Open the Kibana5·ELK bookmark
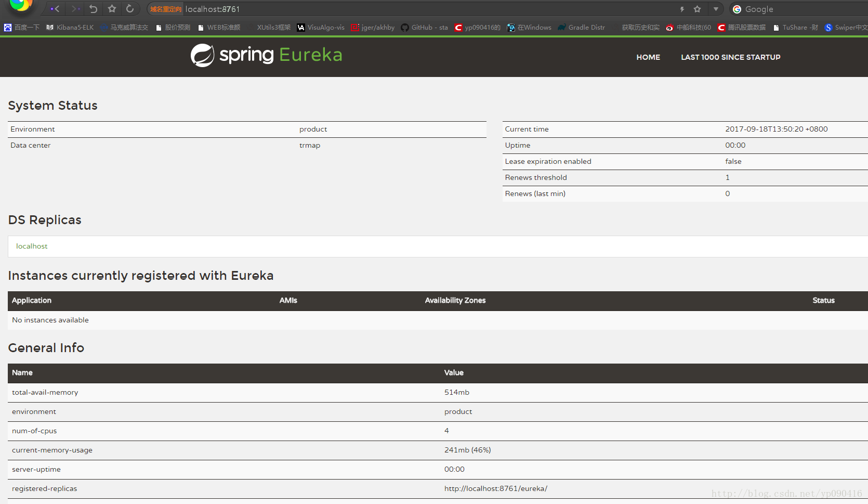 [70, 28]
